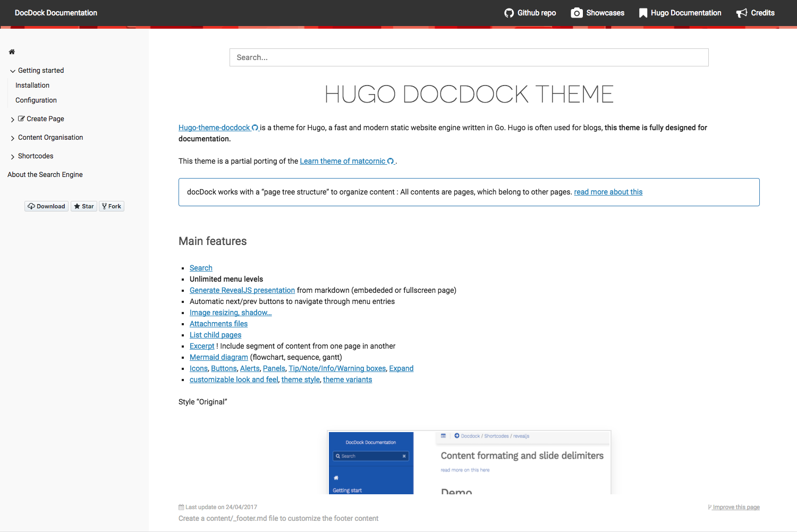Click the Improve this page link

coord(736,508)
